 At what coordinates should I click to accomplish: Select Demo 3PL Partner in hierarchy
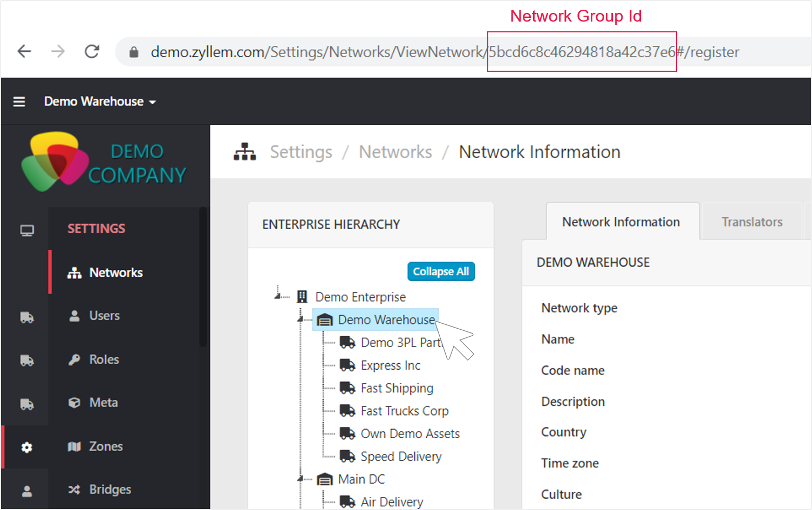pyautogui.click(x=401, y=343)
